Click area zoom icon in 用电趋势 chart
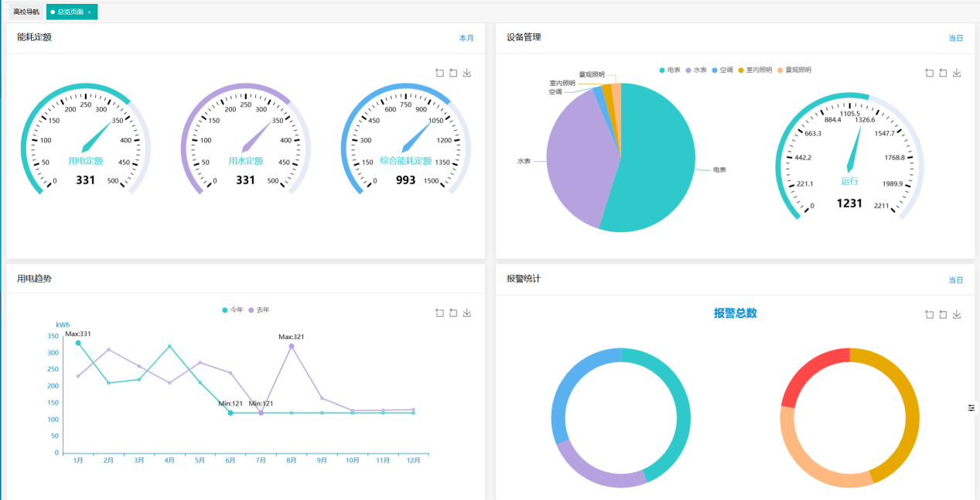Viewport: 980px width, 500px height. (439, 313)
